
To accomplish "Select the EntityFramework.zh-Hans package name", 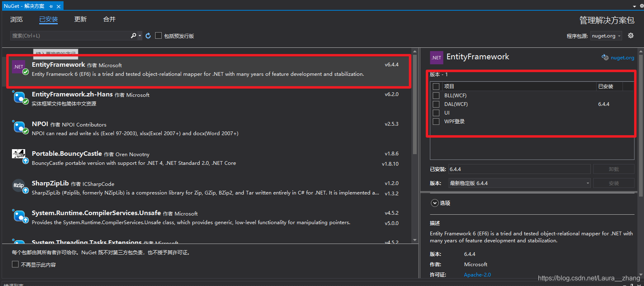I will 72,94.
